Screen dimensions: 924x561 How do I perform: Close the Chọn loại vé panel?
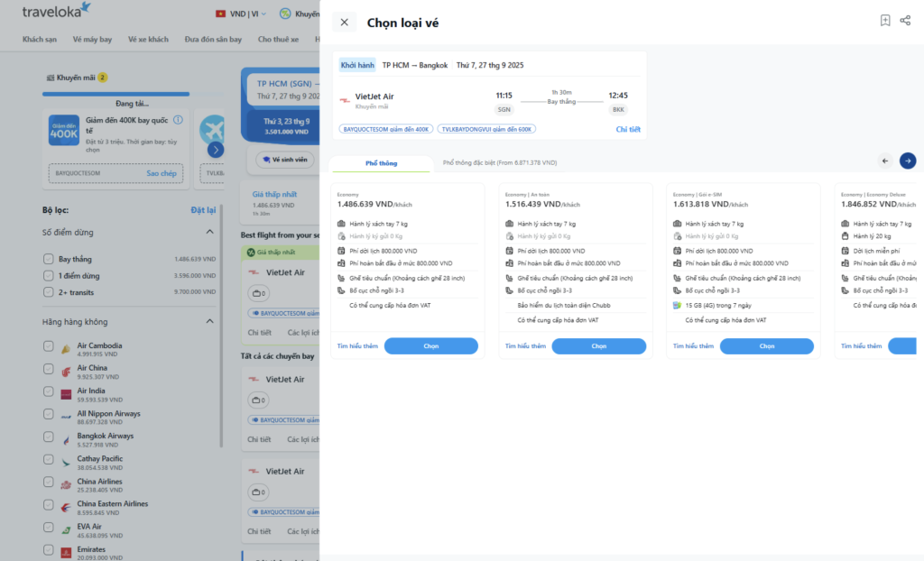coord(344,23)
